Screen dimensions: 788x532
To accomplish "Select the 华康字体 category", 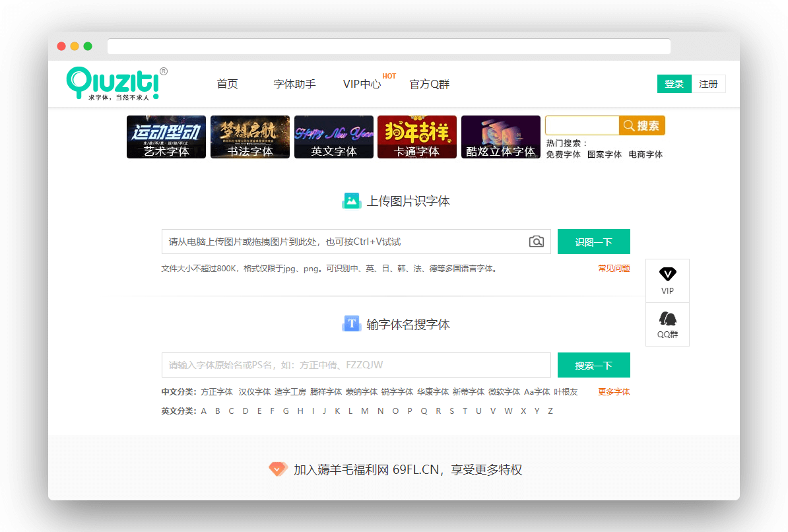I will pos(433,391).
